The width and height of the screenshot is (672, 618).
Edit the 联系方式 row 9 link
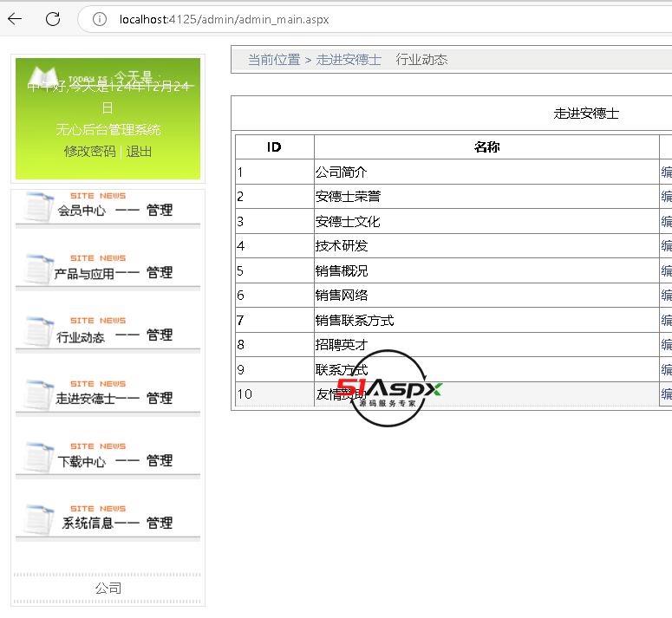tap(666, 369)
